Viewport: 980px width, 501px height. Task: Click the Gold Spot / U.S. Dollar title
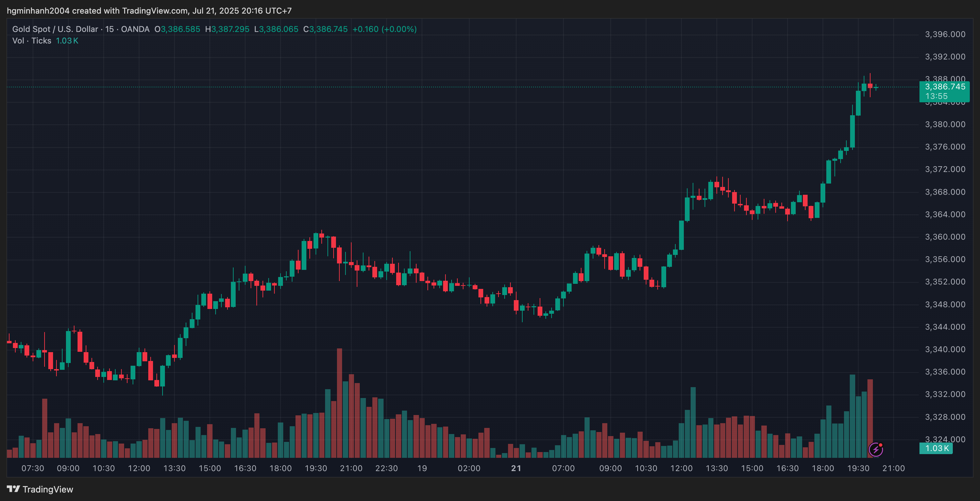(x=55, y=29)
